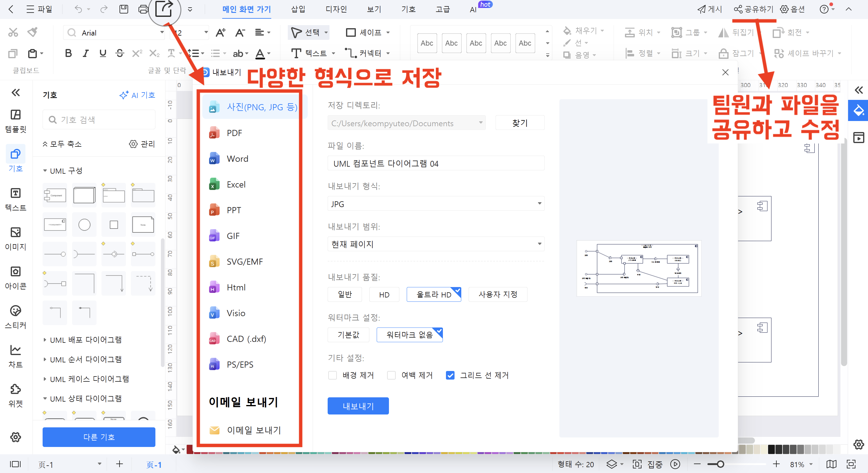Viewport: 868px width, 473px height.
Task: Click the export icon in top toolbar
Action: pos(164,9)
